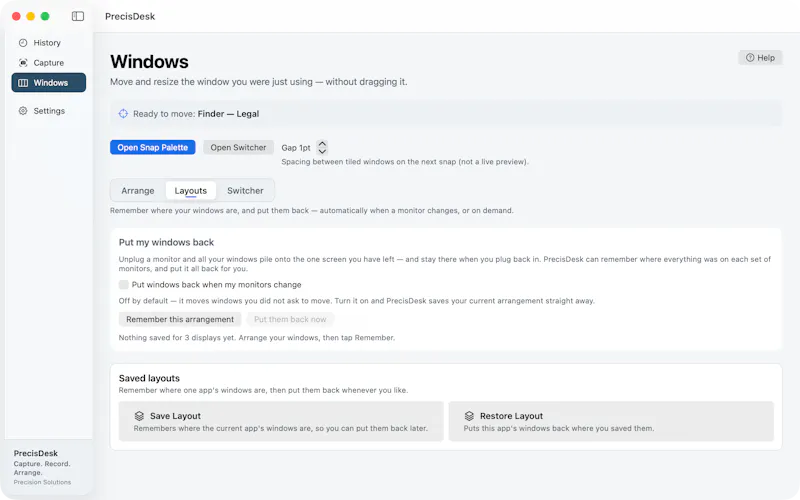Click the Capture viewfinder icon

[23, 63]
